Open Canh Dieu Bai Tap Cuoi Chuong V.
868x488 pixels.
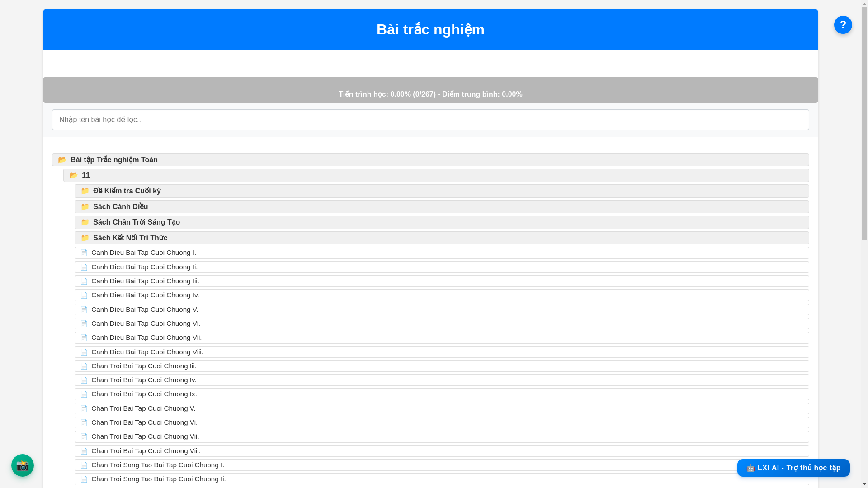coord(442,310)
